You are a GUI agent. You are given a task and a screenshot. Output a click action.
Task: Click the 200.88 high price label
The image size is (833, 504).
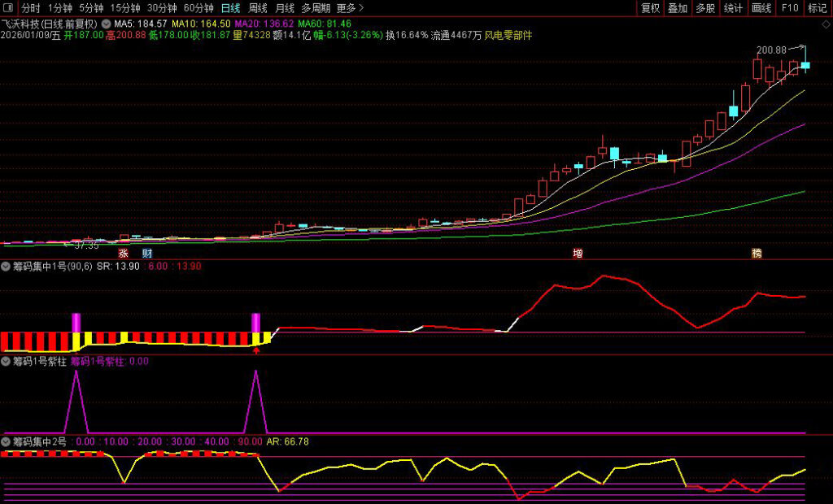pos(771,50)
